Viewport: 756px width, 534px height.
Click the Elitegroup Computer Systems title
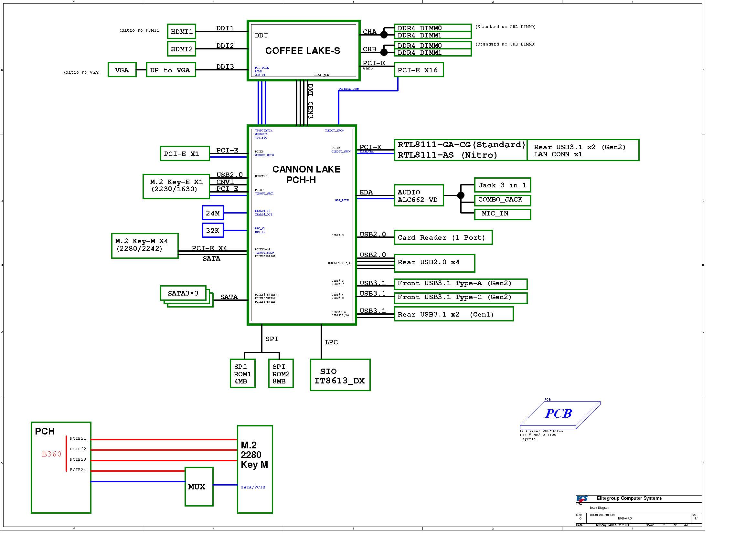tap(629, 498)
